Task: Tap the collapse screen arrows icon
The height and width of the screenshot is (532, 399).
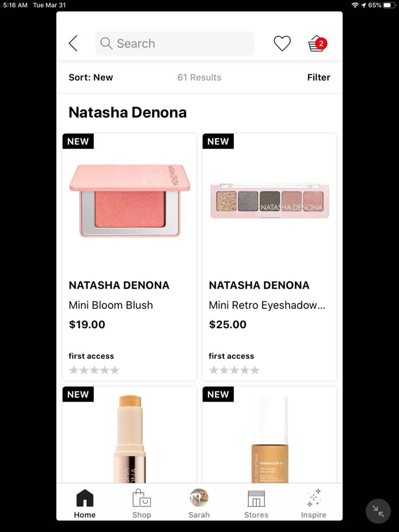Action: coord(378,511)
